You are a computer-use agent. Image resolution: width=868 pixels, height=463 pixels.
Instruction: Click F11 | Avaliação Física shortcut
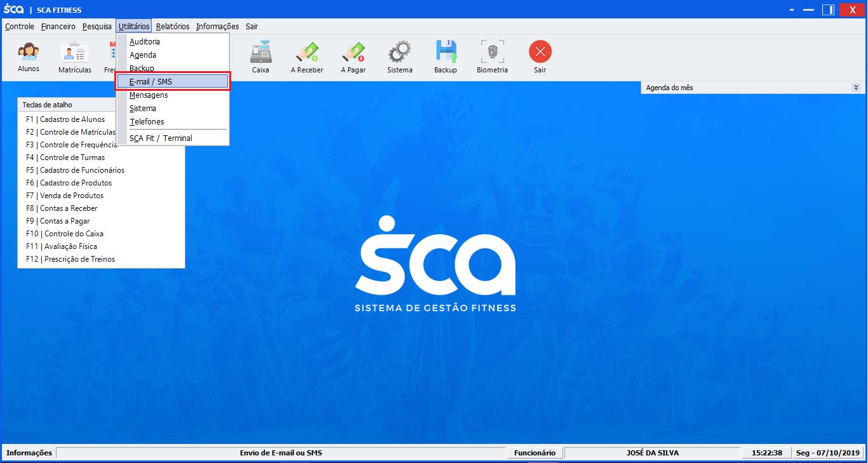[62, 246]
